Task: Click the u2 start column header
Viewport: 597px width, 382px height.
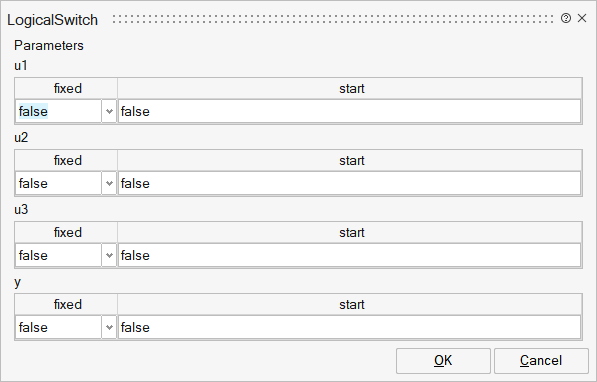Action: (x=350, y=160)
